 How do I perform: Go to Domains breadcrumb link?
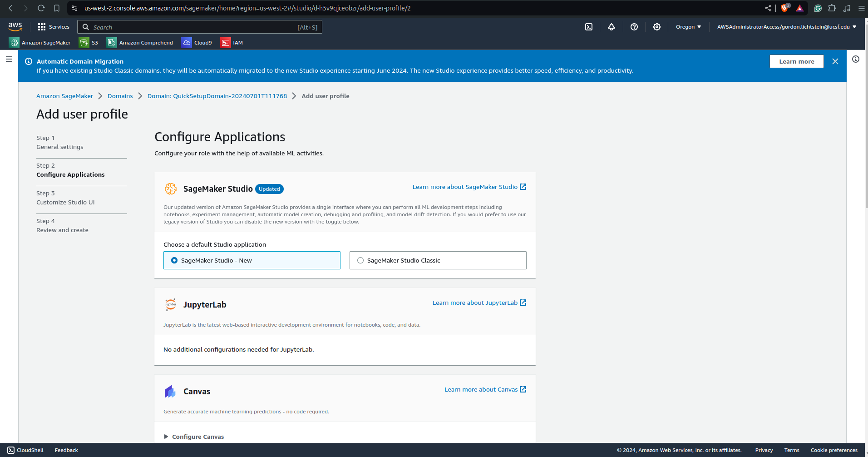[120, 96]
